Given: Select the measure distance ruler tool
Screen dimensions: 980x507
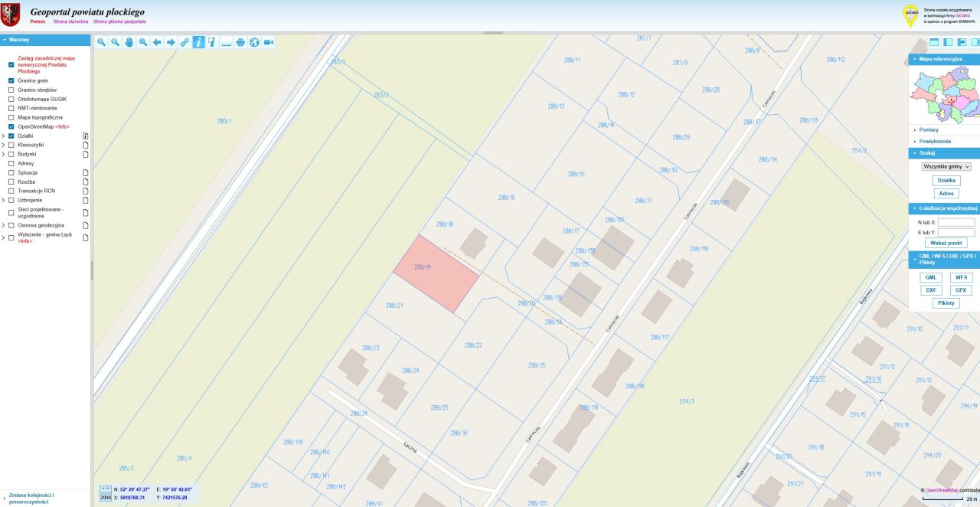Looking at the screenshot, I should 227,42.
